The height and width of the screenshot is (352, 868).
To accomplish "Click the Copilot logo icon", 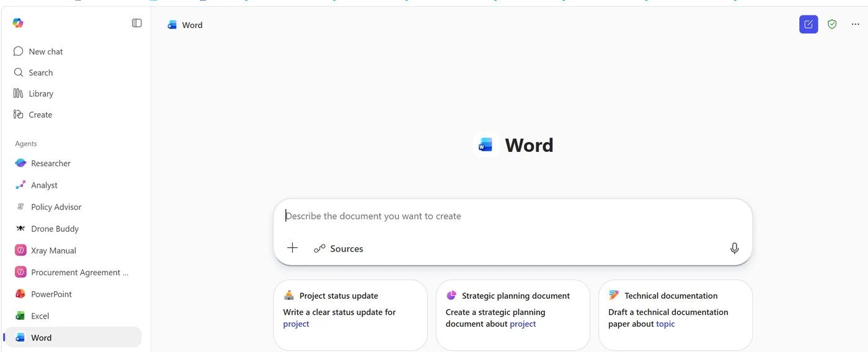I will pyautogui.click(x=18, y=23).
